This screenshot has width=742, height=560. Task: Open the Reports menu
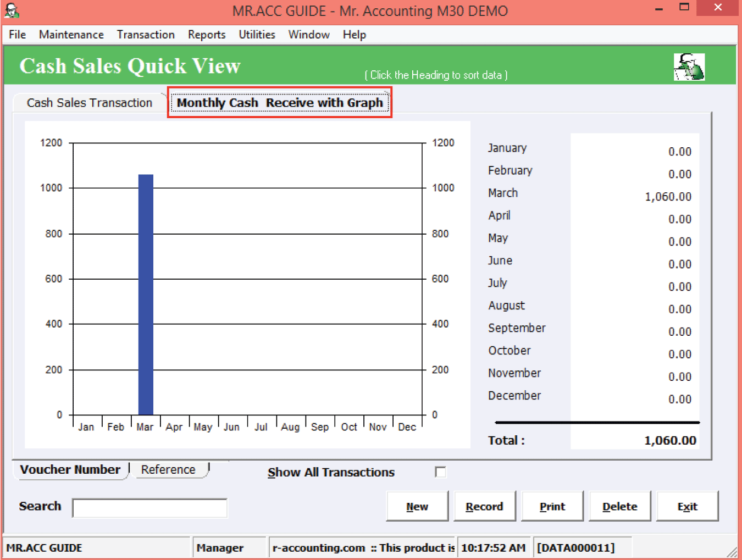(x=206, y=35)
